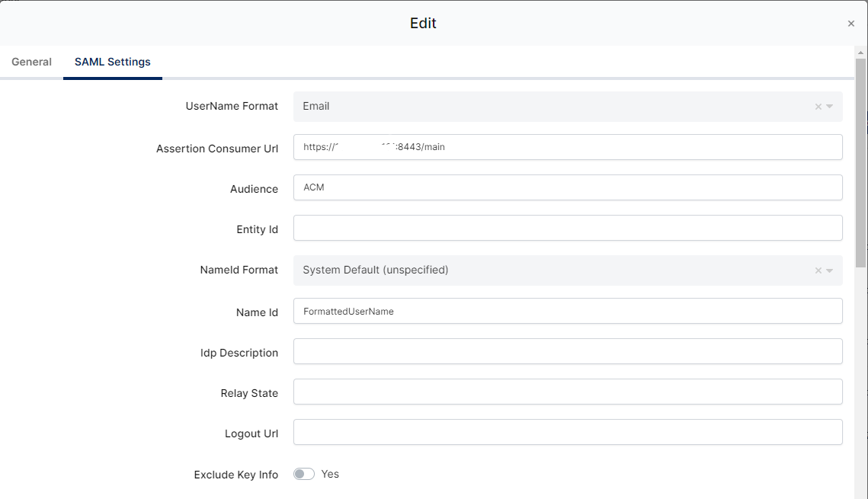Switch to the General tab

coord(32,62)
